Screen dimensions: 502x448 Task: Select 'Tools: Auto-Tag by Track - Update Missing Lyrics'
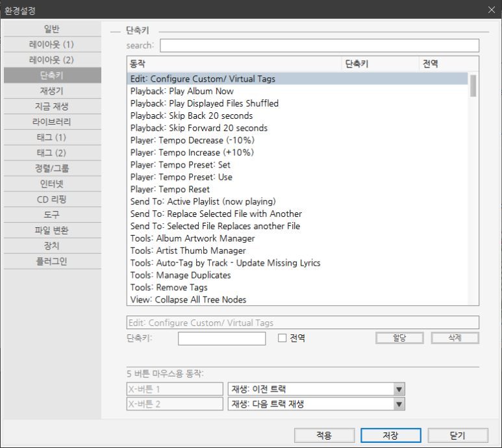coord(297,263)
